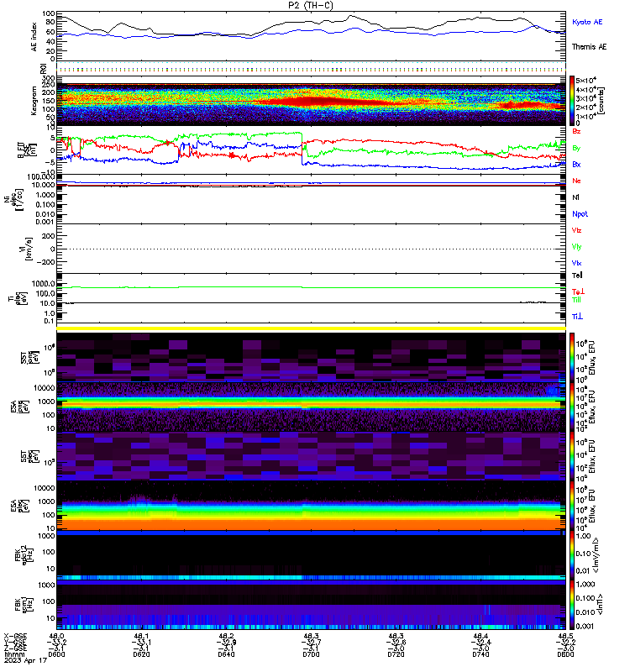The image size is (630, 672).
Task: Click the AE index axis label
Action: coord(34,37)
